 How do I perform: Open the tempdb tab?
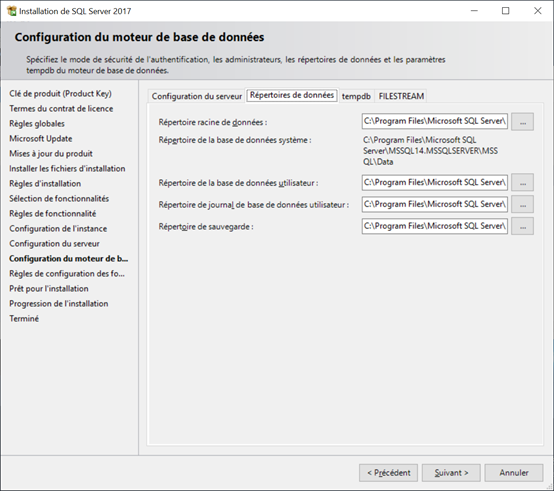click(x=356, y=96)
